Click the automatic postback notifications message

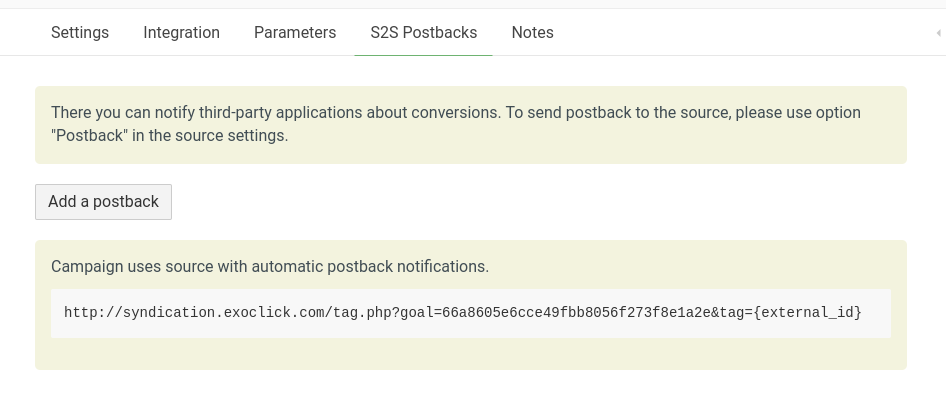(x=370, y=267)
